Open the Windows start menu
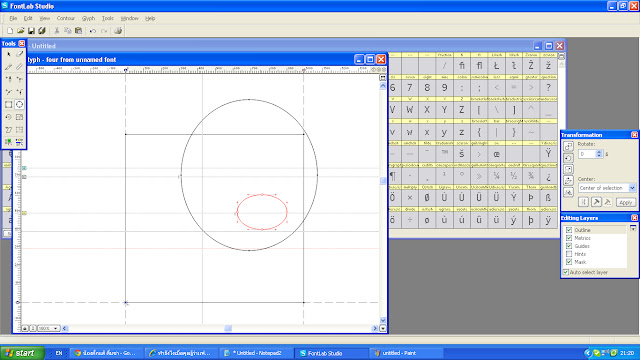The width and height of the screenshot is (640, 360). pyautogui.click(x=22, y=353)
